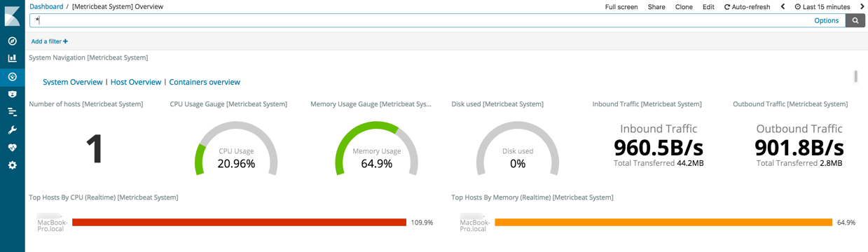Viewport: 868px width, 252px height.
Task: Select the Dashboard icon in sidebar
Action: (12, 76)
